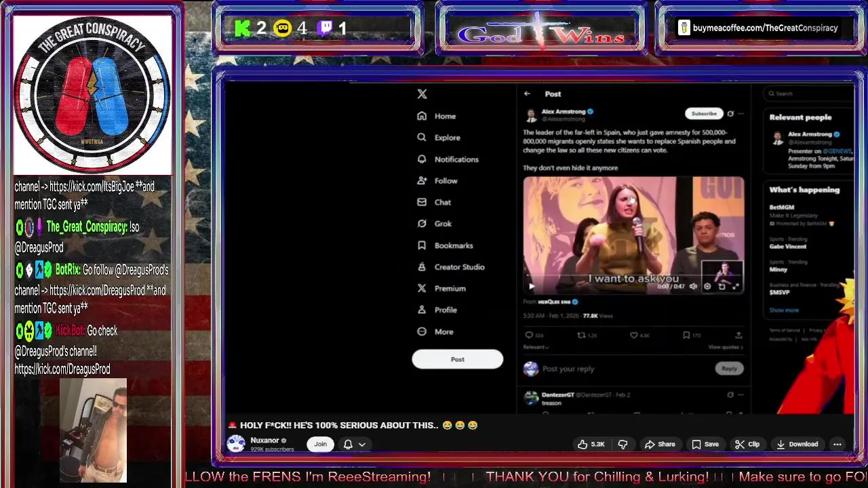Open Chat in the X sidebar
This screenshot has height=488, width=868.
[x=433, y=202]
